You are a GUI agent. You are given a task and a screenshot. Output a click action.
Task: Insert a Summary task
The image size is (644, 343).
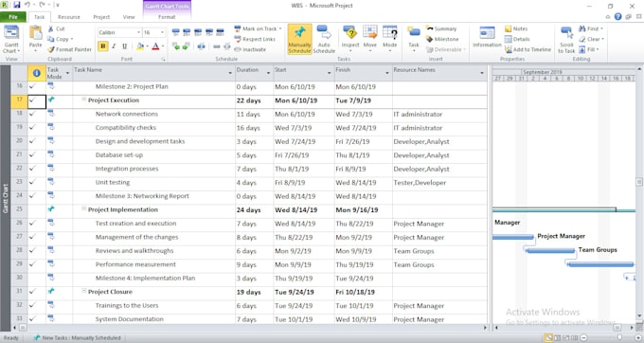click(441, 28)
